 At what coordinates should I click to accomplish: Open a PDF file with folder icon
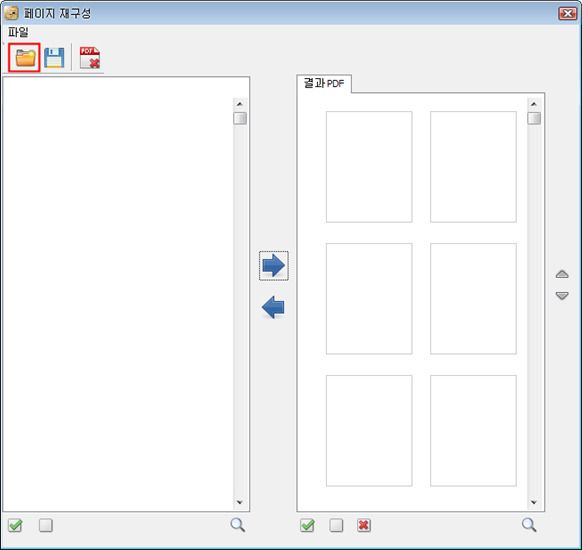pos(24,58)
